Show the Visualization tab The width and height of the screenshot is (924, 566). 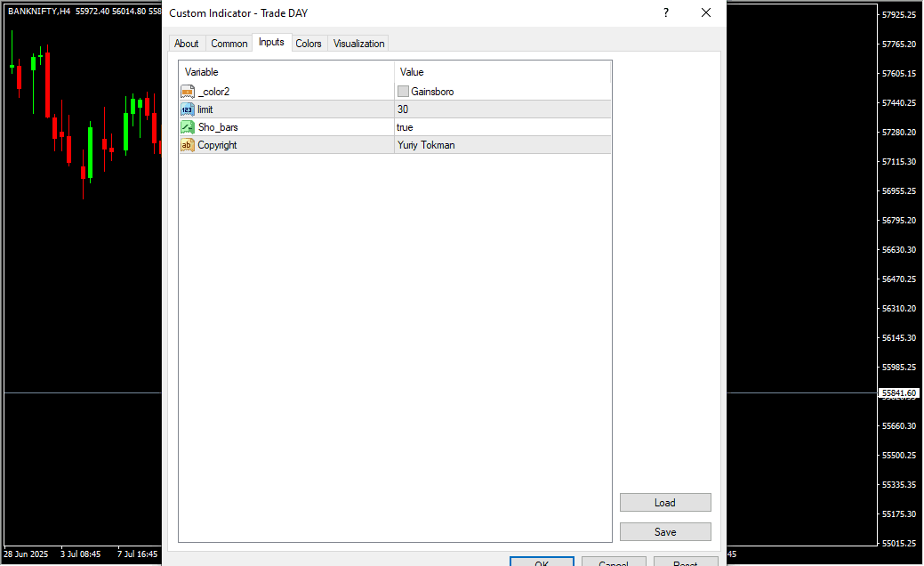click(x=358, y=44)
